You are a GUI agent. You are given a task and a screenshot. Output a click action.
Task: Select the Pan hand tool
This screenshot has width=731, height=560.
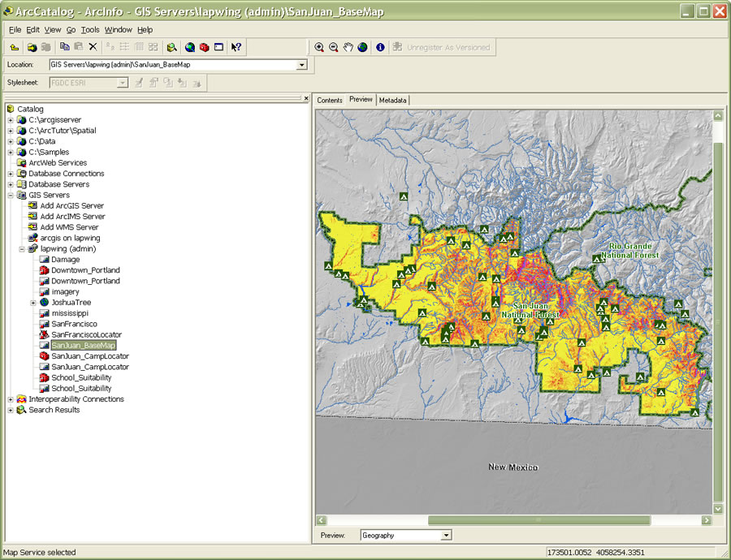coord(348,47)
